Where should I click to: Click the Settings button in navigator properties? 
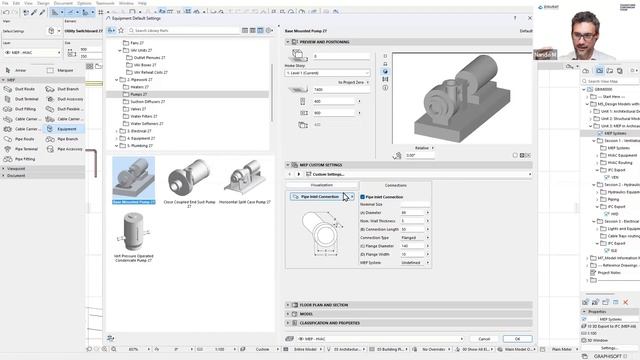(x=609, y=348)
